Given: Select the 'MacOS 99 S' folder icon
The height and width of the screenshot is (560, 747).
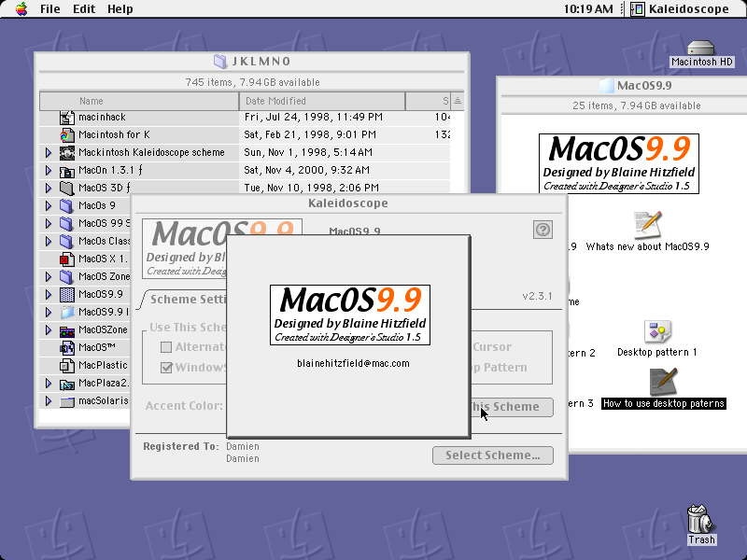Looking at the screenshot, I should point(67,223).
